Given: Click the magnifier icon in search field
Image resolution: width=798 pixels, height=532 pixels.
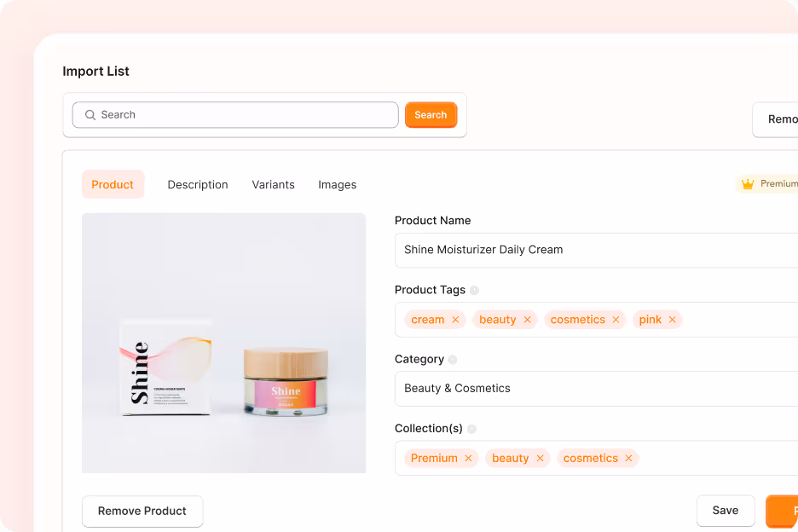Looking at the screenshot, I should [x=90, y=115].
